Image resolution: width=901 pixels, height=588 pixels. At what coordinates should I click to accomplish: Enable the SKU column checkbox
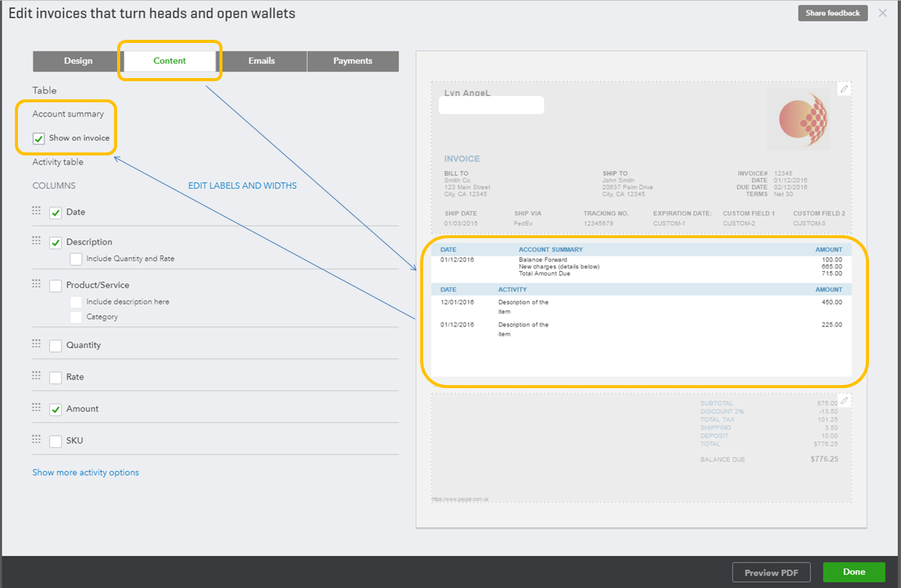pos(55,440)
